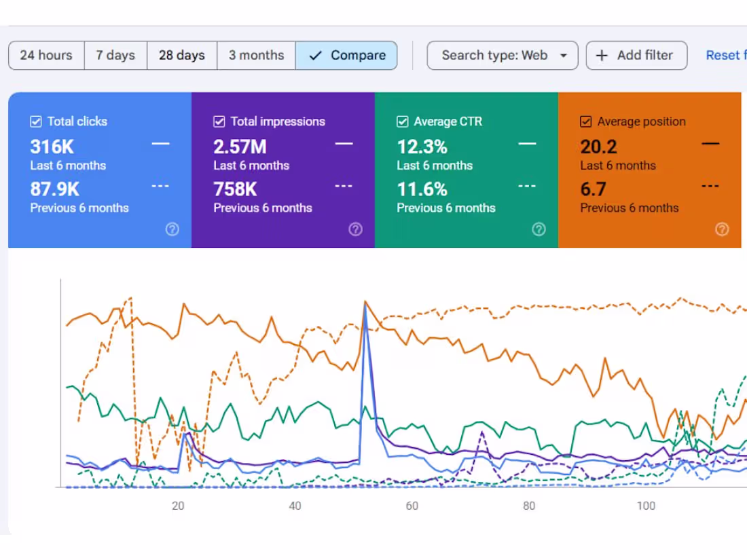Open help for Average CTR card

coord(539,229)
